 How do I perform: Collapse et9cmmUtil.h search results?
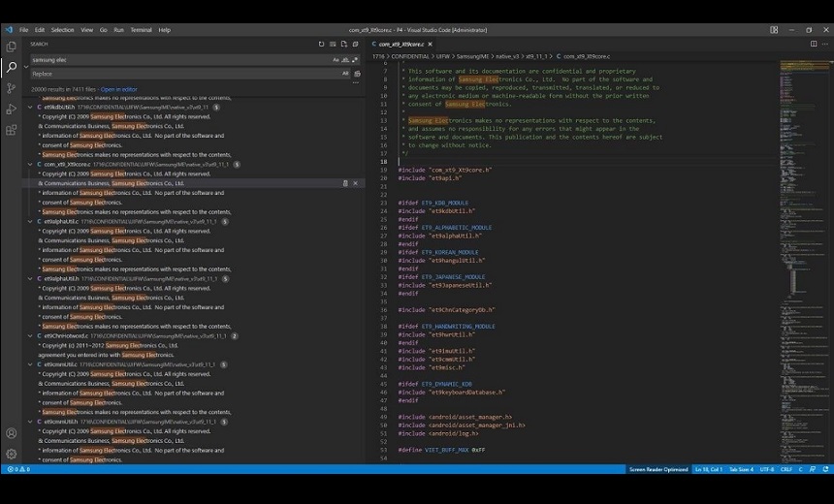30,423
